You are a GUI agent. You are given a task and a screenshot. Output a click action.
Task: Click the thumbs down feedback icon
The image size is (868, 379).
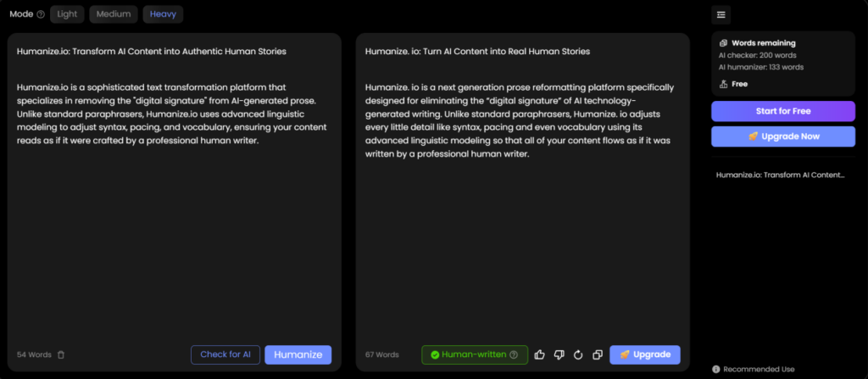pos(559,354)
